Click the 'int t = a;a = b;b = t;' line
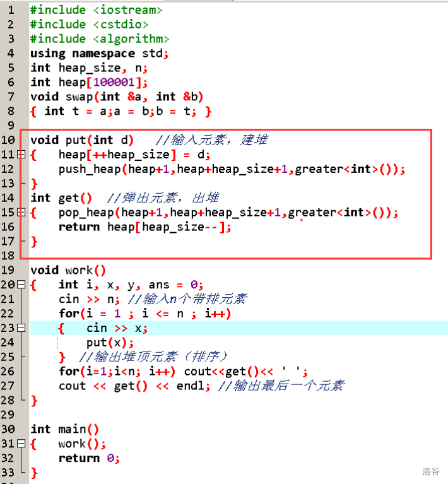The image size is (448, 484). point(120,111)
